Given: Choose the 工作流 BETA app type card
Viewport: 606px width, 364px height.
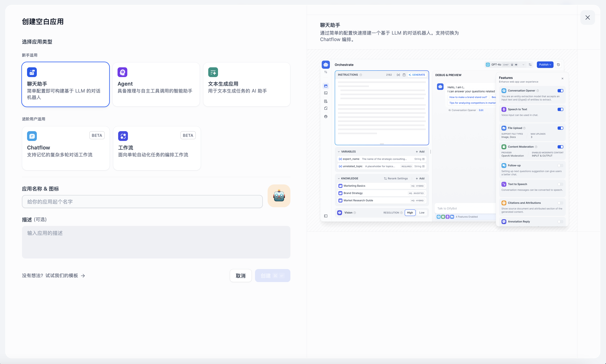Looking at the screenshot, I should (x=157, y=148).
